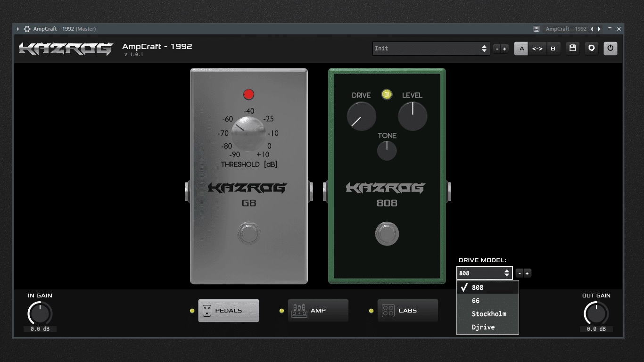Click the AmpCraft - 1992 (Master) title text

click(x=65, y=29)
